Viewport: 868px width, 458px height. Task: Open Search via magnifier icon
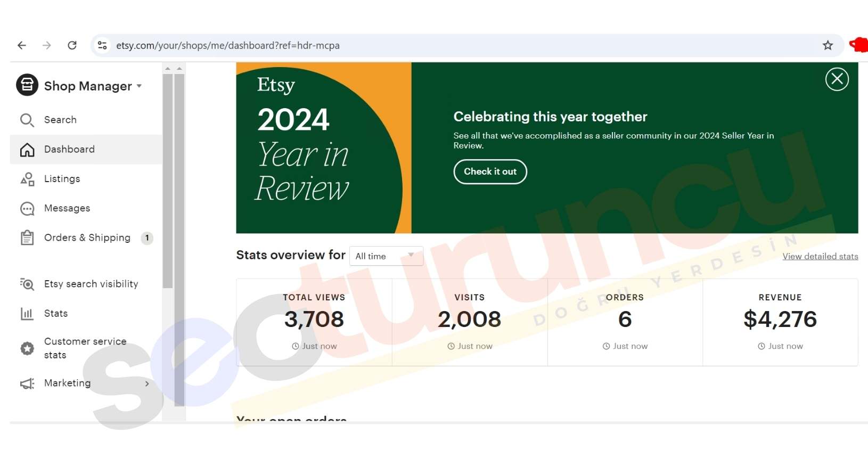click(x=27, y=120)
